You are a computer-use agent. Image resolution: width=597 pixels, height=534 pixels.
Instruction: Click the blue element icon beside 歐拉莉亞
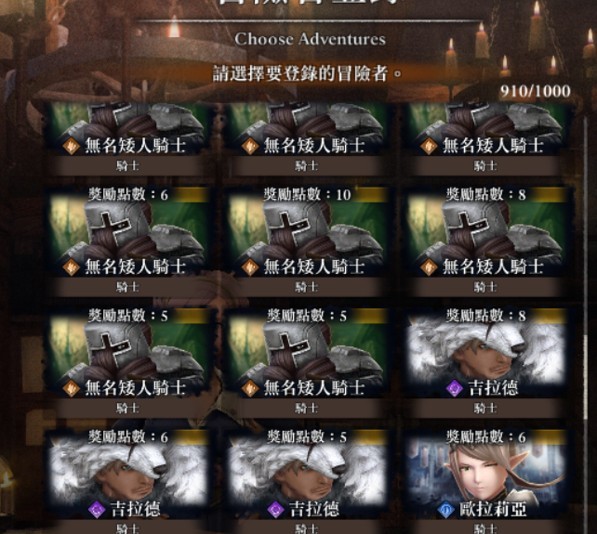pyautogui.click(x=445, y=509)
